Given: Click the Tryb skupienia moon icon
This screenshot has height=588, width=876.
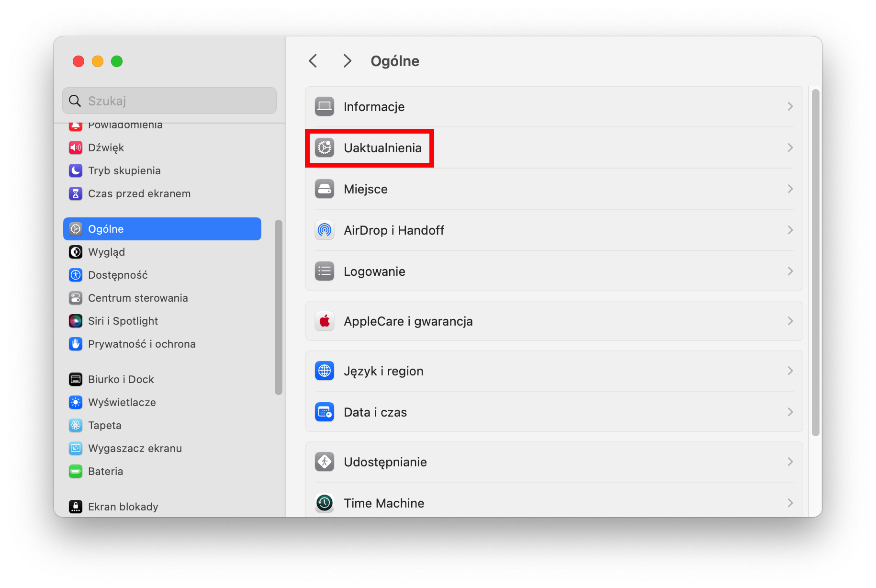Looking at the screenshot, I should 76,170.
